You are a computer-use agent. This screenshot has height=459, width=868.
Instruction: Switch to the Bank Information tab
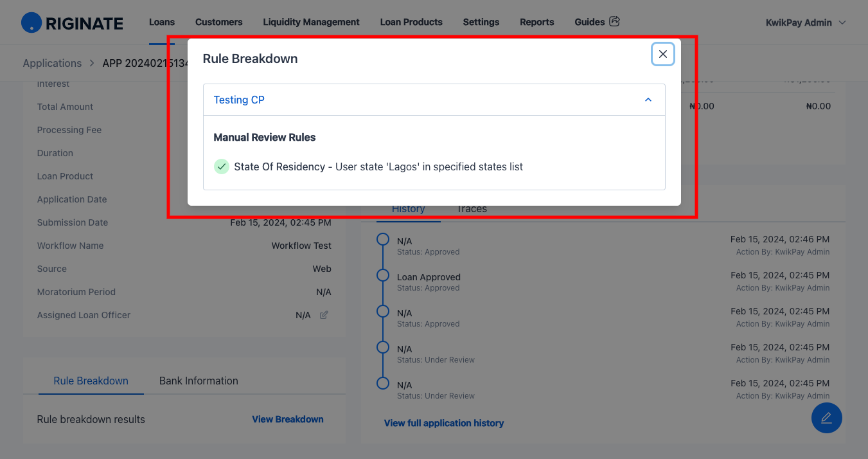[199, 381]
